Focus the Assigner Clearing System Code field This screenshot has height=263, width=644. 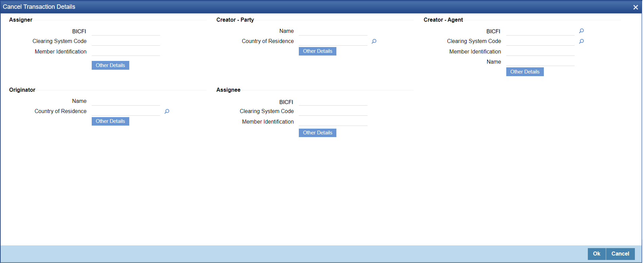tap(126, 41)
